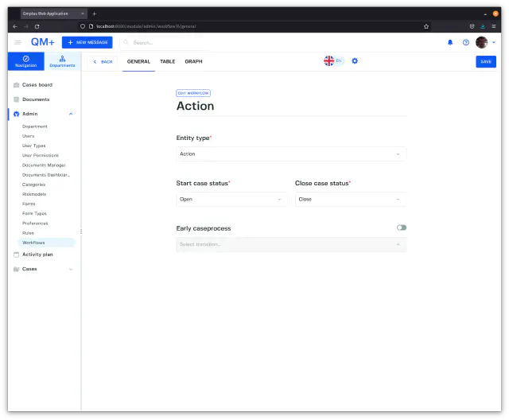Image resolution: width=509 pixels, height=420 pixels.
Task: Switch to the Graph tab
Action: click(193, 61)
